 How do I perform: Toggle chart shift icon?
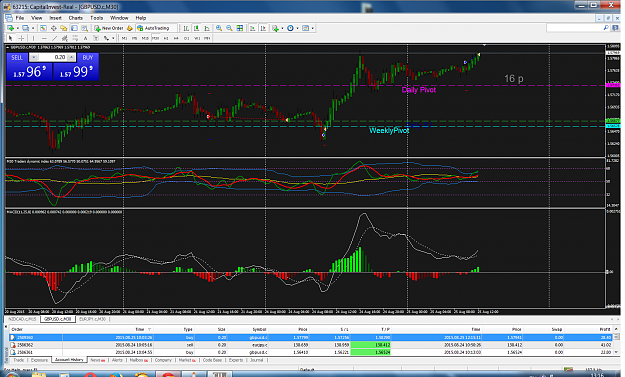click(x=263, y=28)
